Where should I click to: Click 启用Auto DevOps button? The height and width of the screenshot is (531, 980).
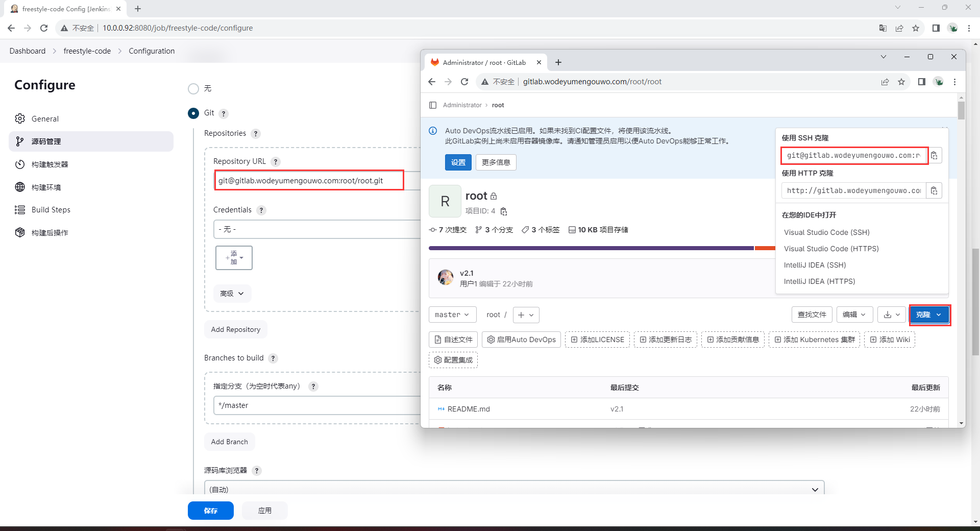click(x=521, y=340)
